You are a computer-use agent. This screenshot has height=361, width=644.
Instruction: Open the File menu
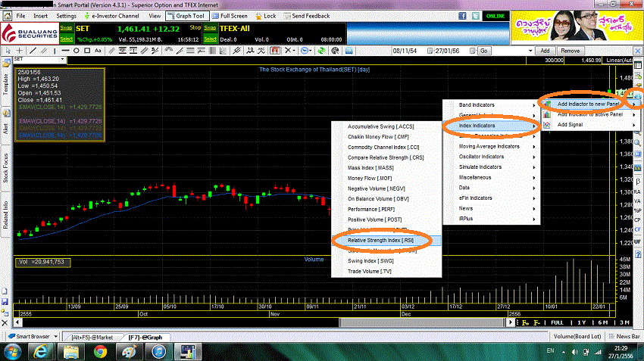tap(20, 16)
